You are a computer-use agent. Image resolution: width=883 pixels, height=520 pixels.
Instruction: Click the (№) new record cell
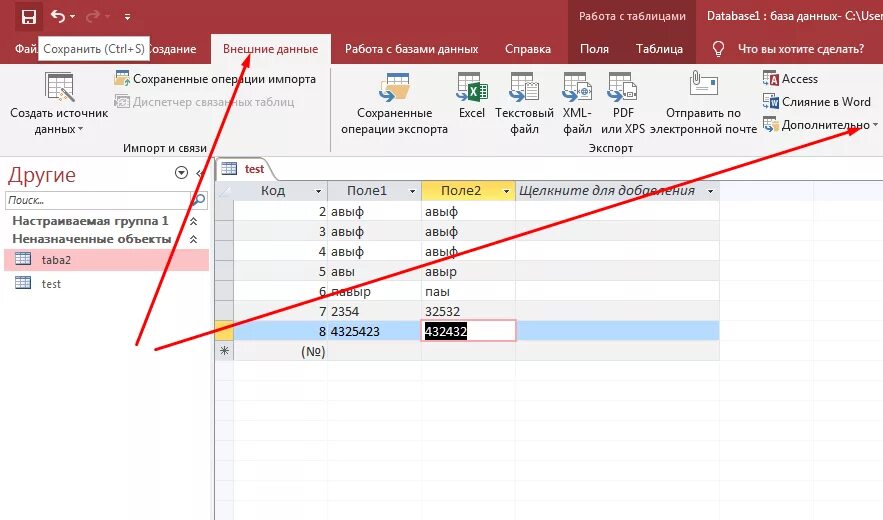[280, 352]
